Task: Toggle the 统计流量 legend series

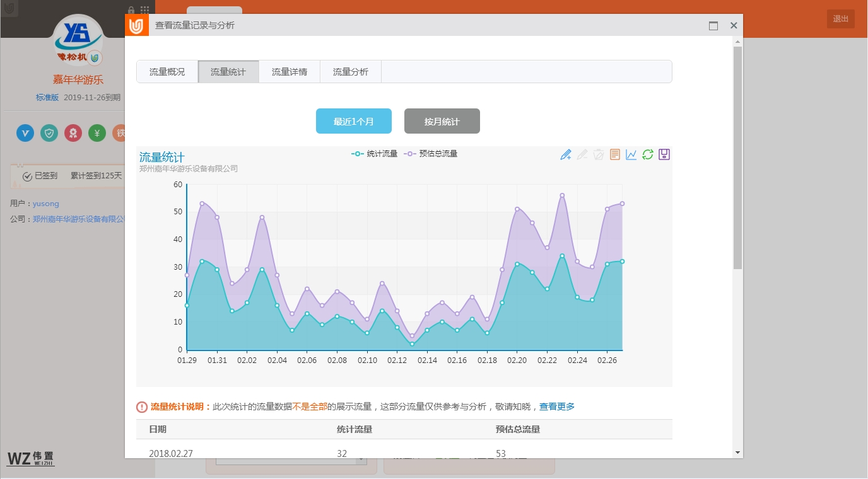Action: [x=375, y=154]
